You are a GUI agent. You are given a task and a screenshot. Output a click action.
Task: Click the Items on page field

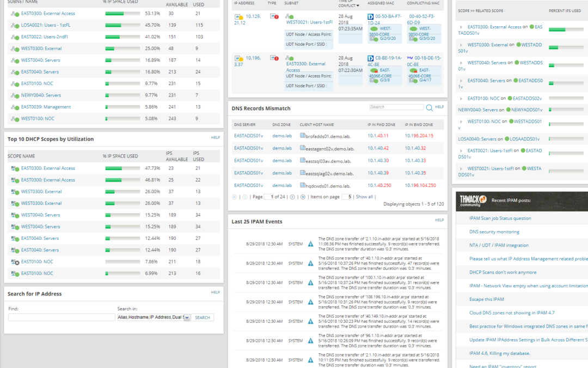point(346,197)
